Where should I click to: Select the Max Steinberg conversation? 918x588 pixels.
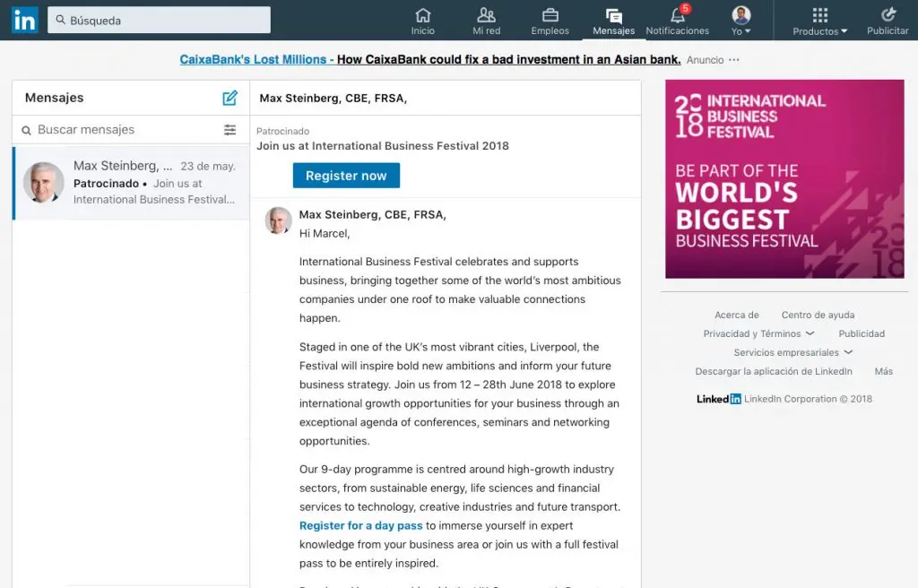(x=131, y=183)
